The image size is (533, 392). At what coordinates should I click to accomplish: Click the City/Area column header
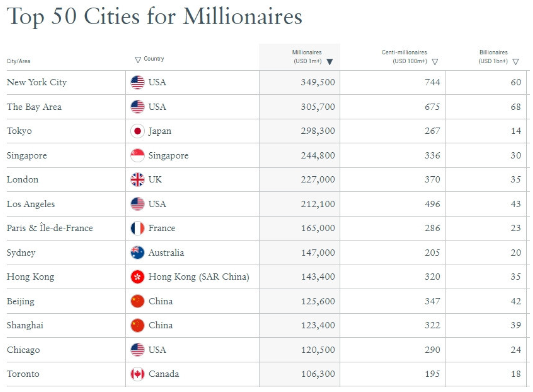pyautogui.click(x=18, y=61)
